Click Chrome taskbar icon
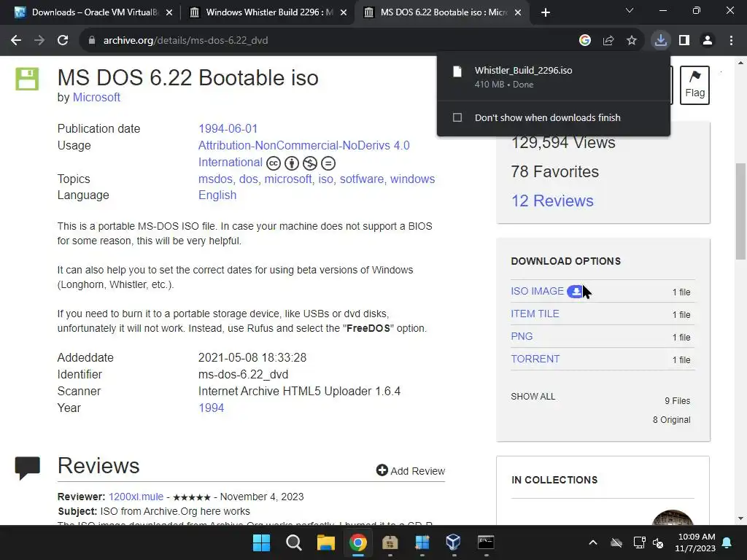This screenshot has height=560, width=747. (x=358, y=542)
